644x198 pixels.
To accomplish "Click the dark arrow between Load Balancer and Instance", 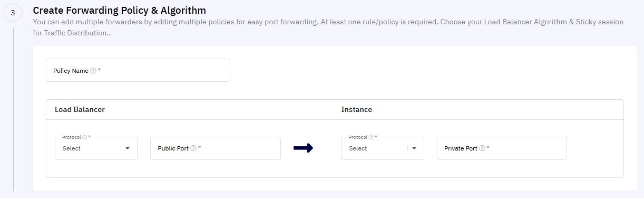I will pos(303,148).
